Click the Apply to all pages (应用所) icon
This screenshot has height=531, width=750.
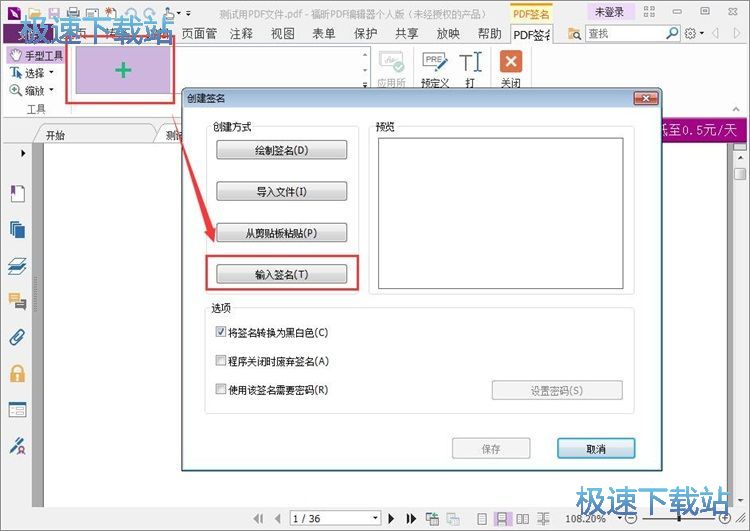[391, 69]
